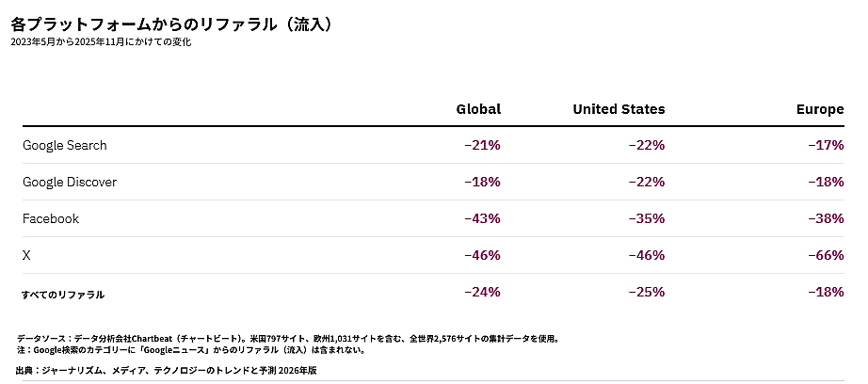Click X's Europe value −66%
868x384 pixels.
[825, 256]
